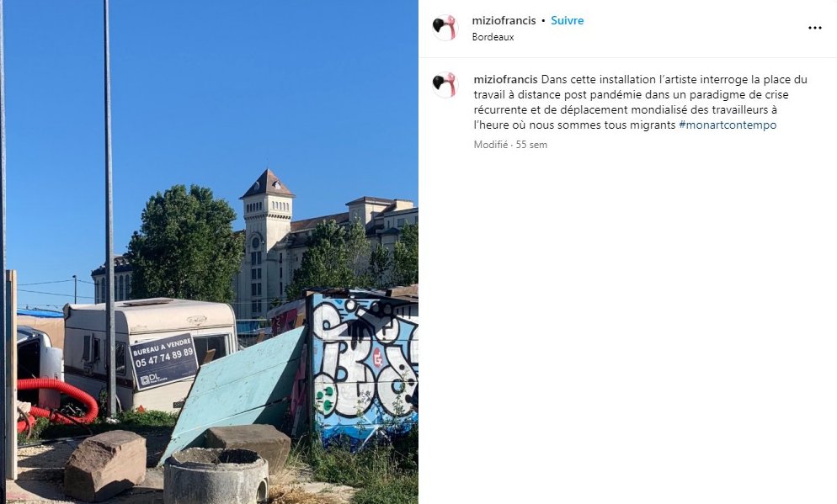The image size is (837, 504).
Task: Click the Bureau à vendre sign in the photo
Action: tap(163, 361)
